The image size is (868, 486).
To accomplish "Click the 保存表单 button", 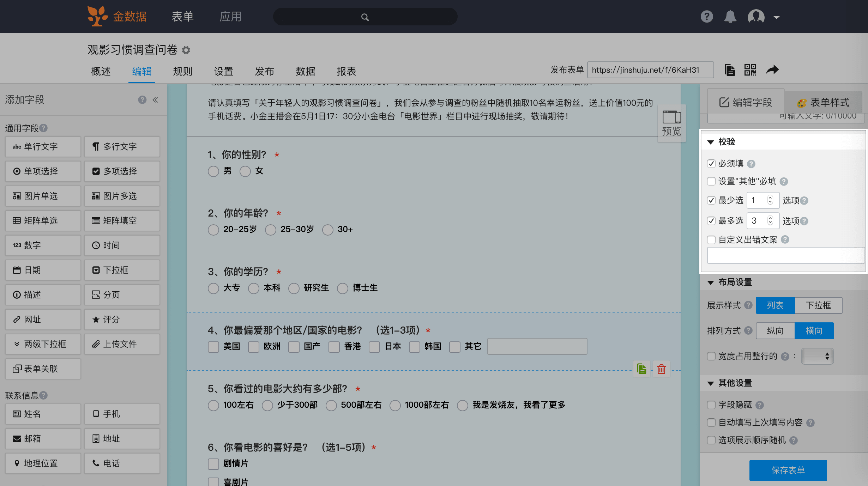I will click(788, 470).
